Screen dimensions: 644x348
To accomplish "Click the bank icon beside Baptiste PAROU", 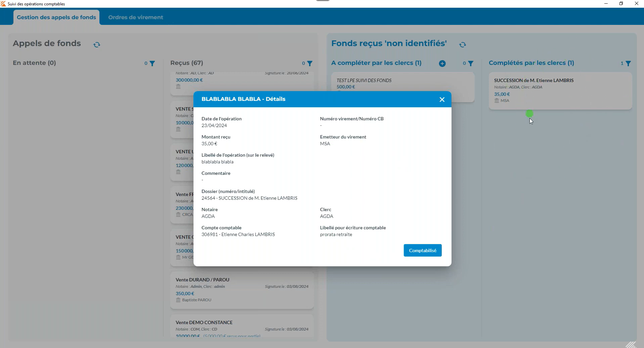I will [178, 300].
